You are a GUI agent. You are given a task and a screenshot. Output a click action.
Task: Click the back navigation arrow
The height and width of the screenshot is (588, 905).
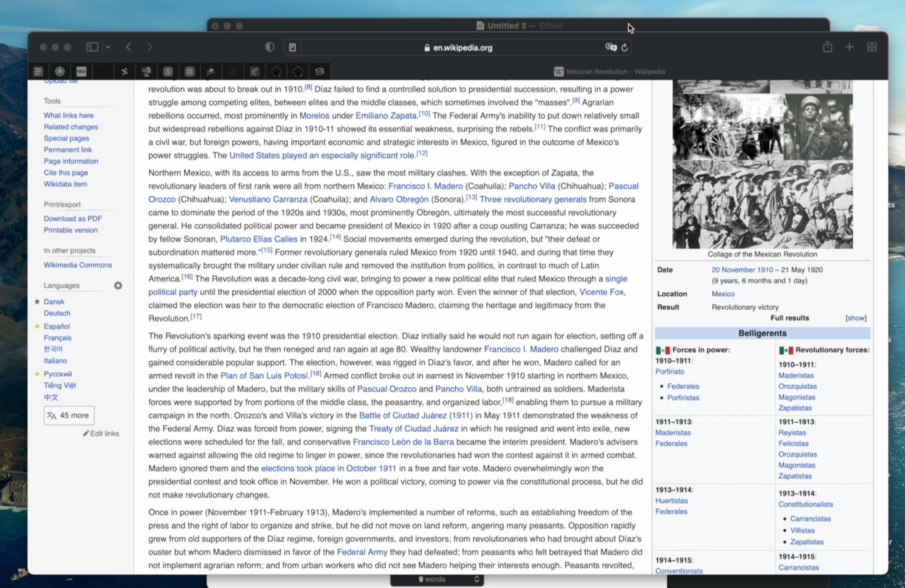tap(129, 47)
